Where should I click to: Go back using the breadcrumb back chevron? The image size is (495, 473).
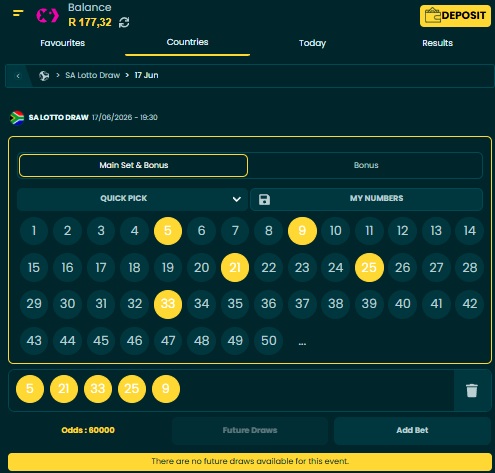tap(18, 76)
